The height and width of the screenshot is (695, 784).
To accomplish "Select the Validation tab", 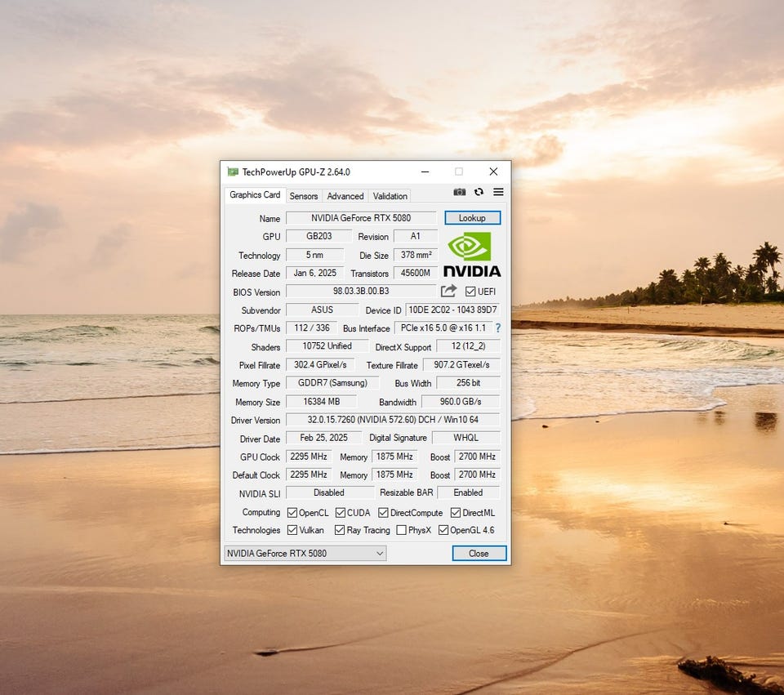I will (390, 196).
